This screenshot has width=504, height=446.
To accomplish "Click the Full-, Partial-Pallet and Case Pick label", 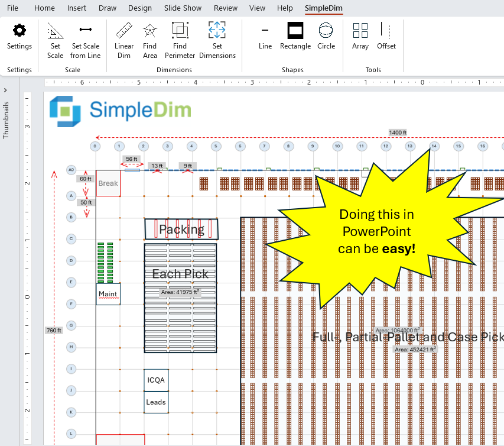I will 408,337.
